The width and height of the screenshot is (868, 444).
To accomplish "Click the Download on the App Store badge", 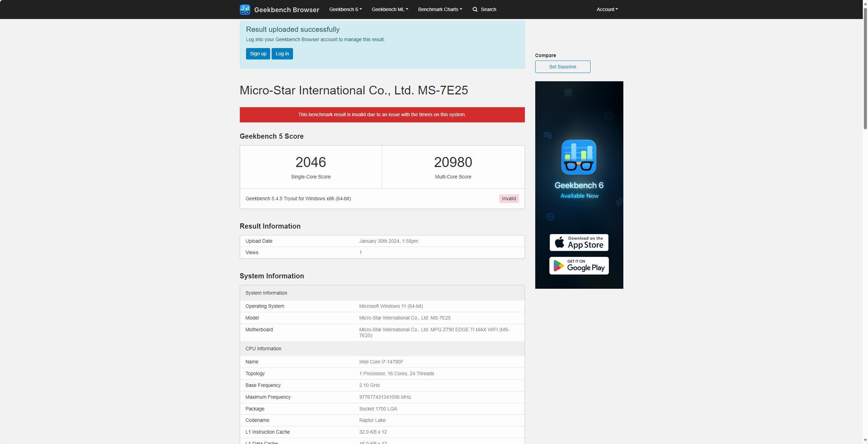I will pyautogui.click(x=579, y=242).
